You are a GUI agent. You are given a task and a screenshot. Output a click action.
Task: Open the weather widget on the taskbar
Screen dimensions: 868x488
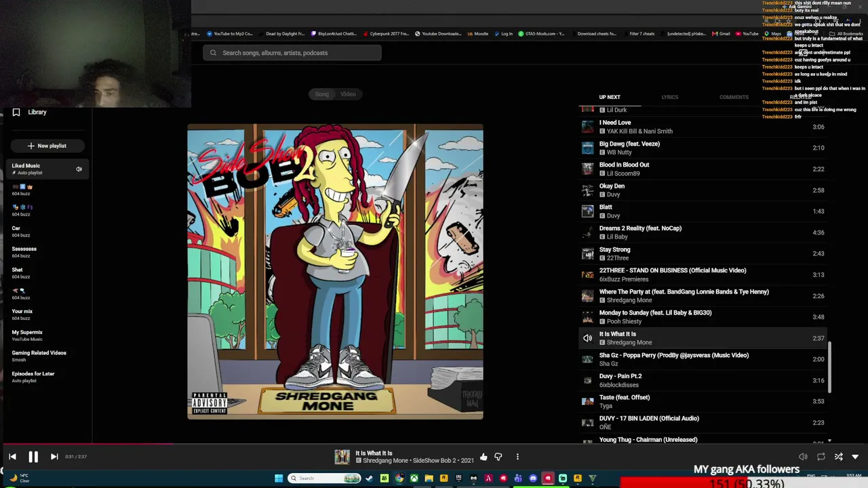coord(19,479)
